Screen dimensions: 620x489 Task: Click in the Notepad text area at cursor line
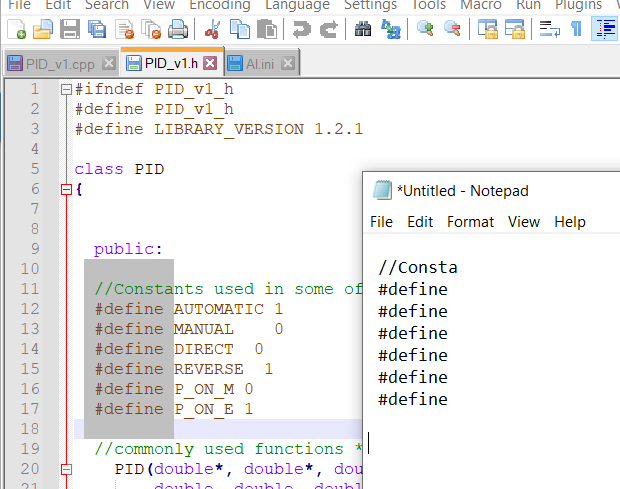point(490,443)
